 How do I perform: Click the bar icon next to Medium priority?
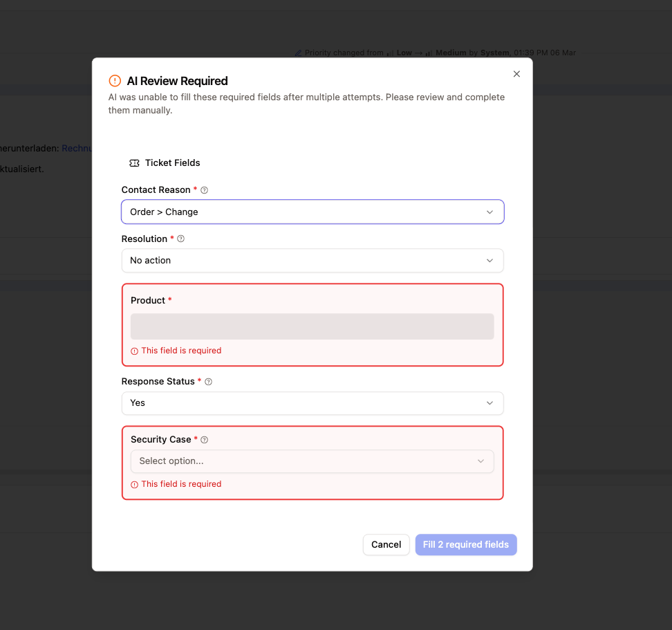430,53
